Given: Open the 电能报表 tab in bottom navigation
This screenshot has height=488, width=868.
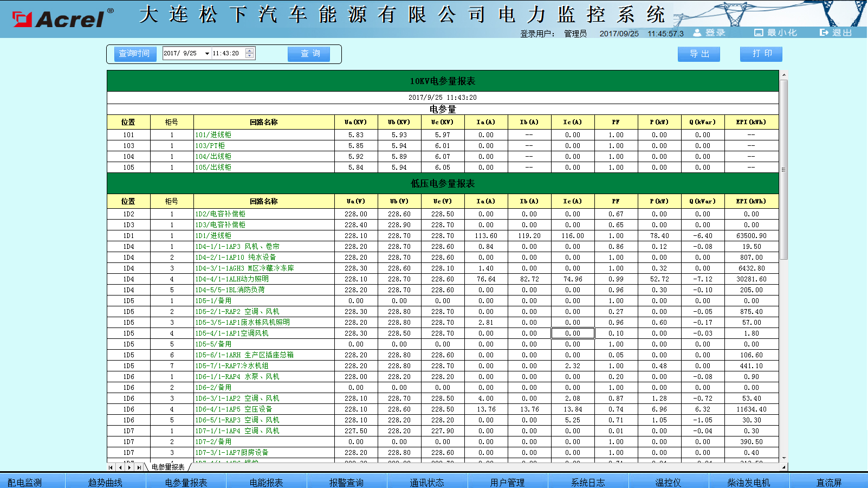Looking at the screenshot, I should (x=266, y=482).
